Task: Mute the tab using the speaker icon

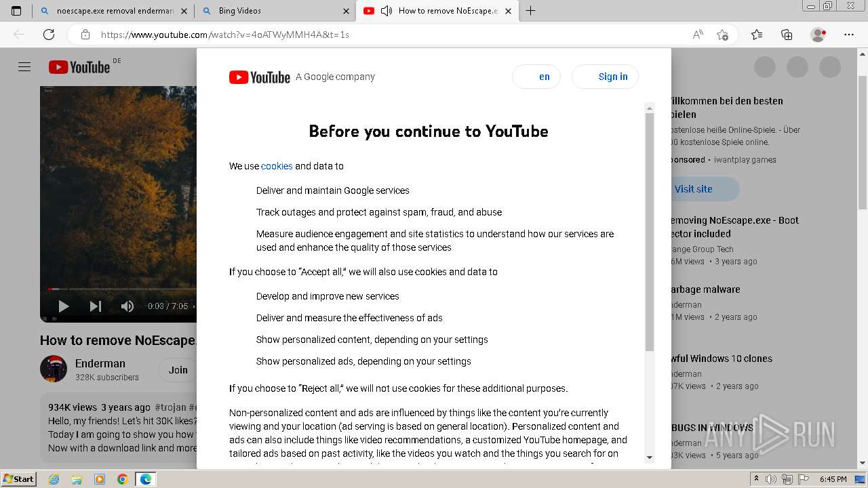Action: click(387, 11)
